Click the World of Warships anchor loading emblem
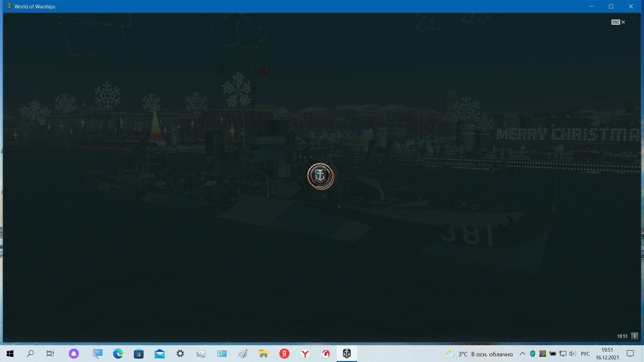The height and width of the screenshot is (362, 644). (x=321, y=176)
